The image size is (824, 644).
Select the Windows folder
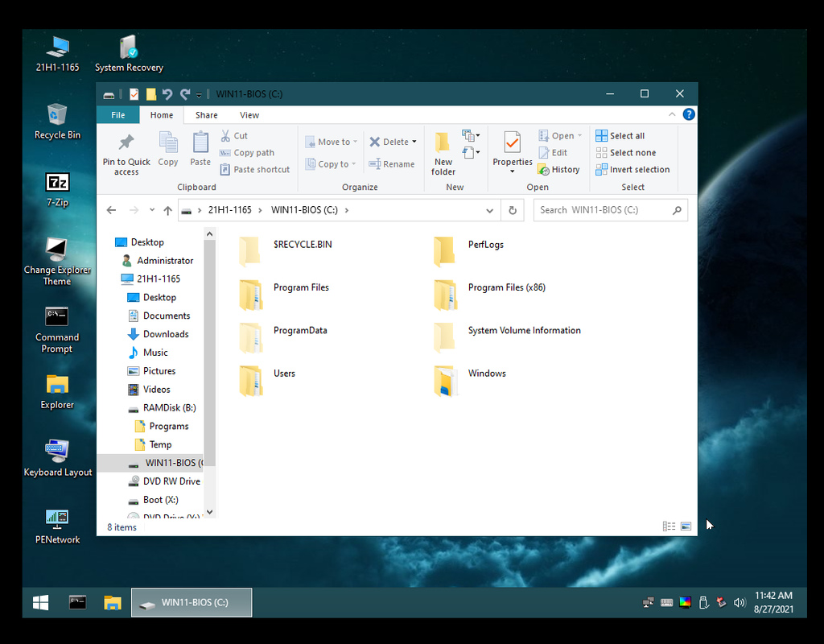(x=470, y=381)
